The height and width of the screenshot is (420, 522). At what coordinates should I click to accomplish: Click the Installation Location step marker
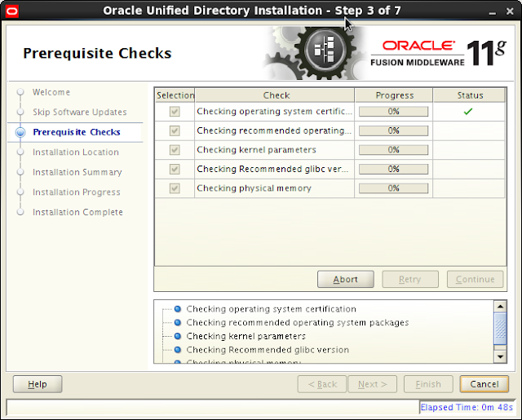pyautogui.click(x=20, y=152)
